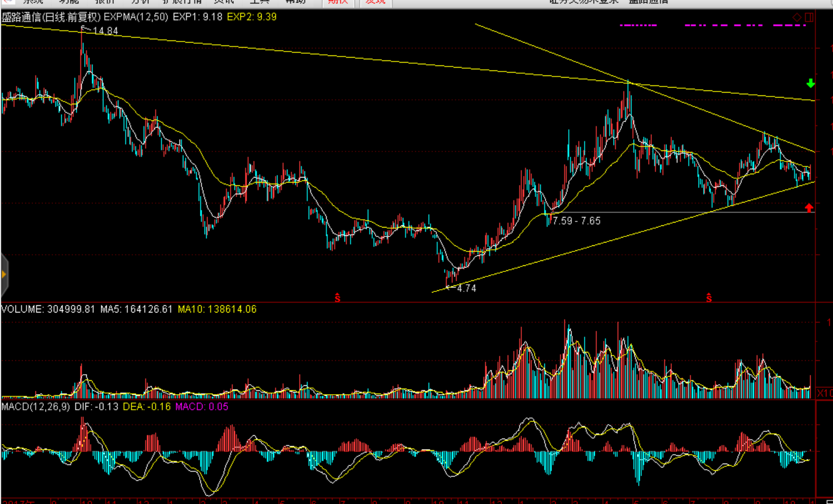Open the 发现 tab in the top bar

375,2
